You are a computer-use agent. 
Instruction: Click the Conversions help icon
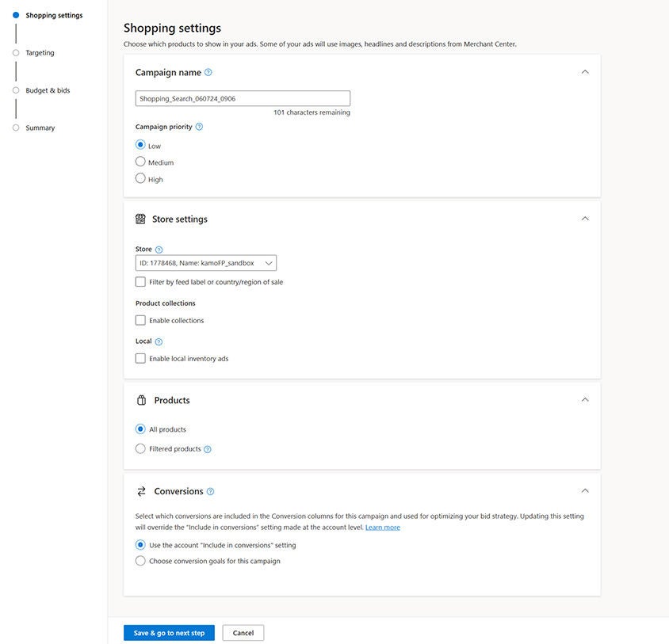[210, 491]
